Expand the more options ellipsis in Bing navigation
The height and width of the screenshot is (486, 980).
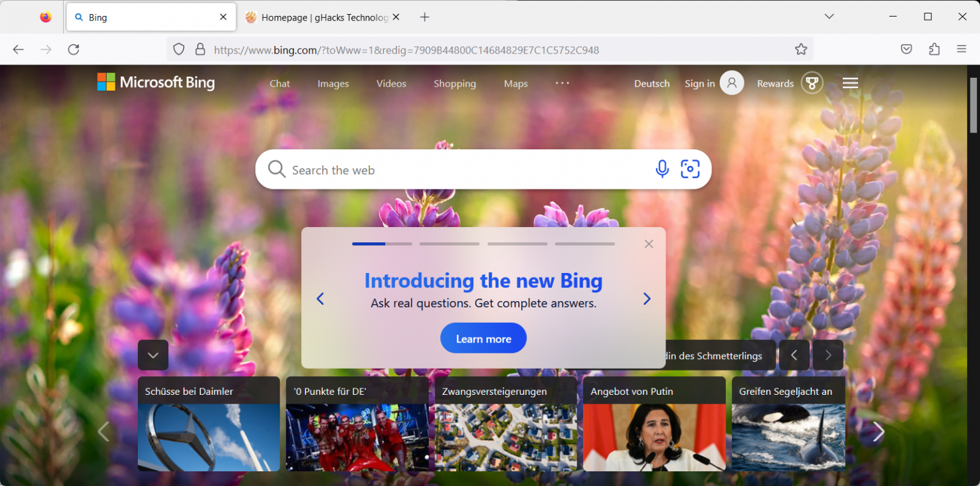pyautogui.click(x=562, y=83)
